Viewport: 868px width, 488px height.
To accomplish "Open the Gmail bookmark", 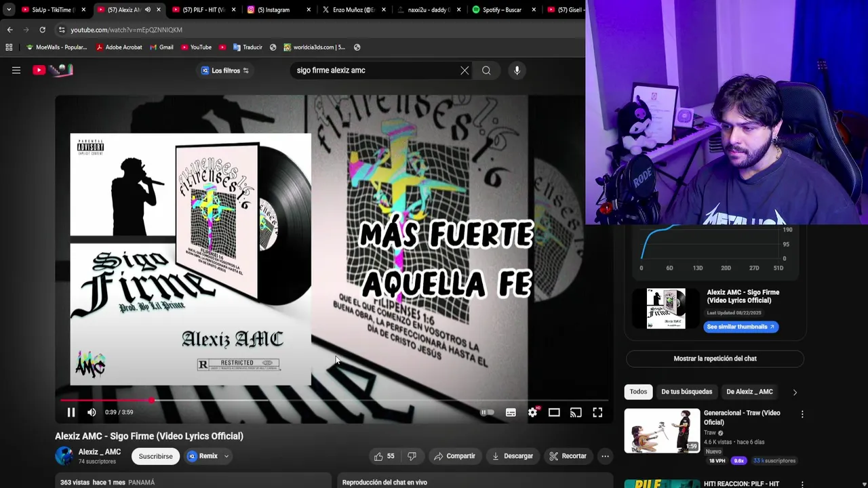I will click(161, 47).
